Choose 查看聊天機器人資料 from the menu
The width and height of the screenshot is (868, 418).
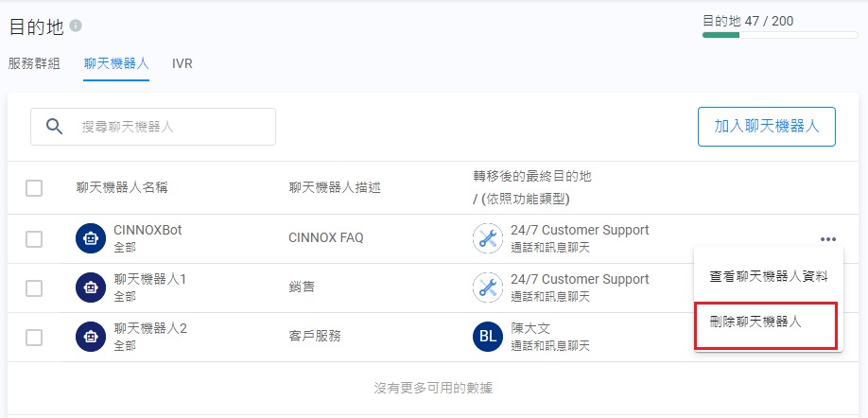point(768,276)
